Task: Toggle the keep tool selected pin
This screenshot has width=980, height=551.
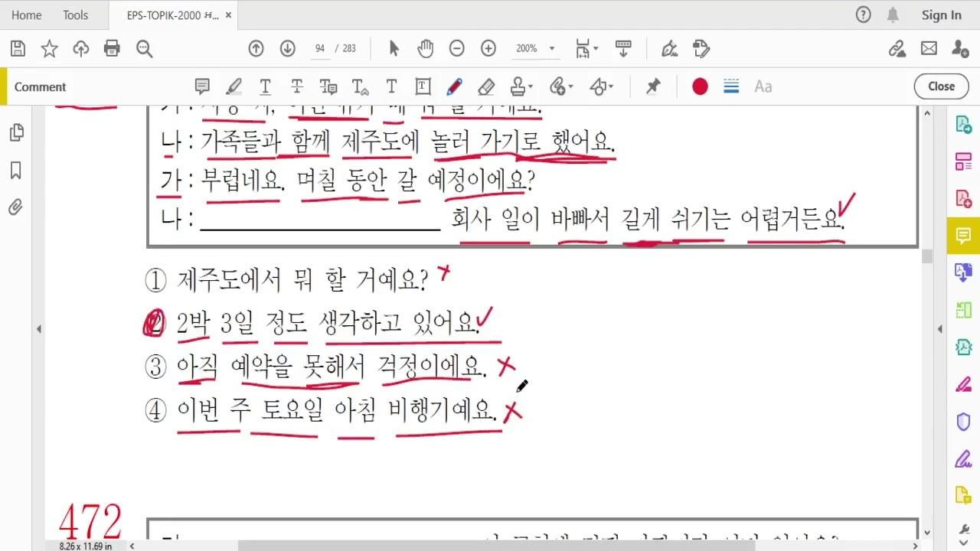Action: [x=653, y=86]
